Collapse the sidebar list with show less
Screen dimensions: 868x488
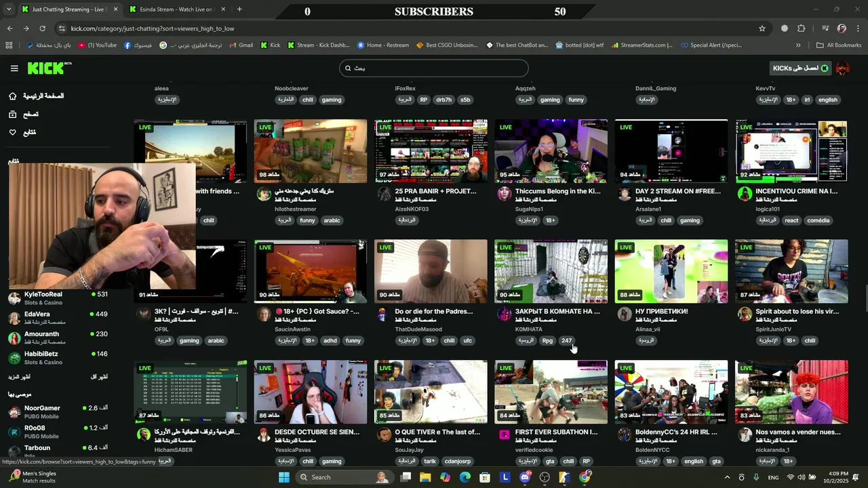point(99,377)
